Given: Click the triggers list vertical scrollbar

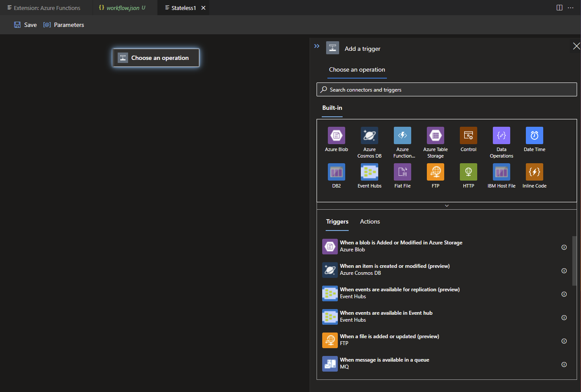Looking at the screenshot, I should 574,260.
